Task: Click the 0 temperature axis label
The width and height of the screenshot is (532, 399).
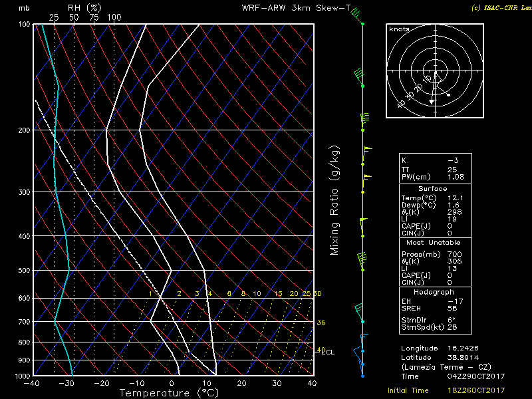Action: [172, 384]
